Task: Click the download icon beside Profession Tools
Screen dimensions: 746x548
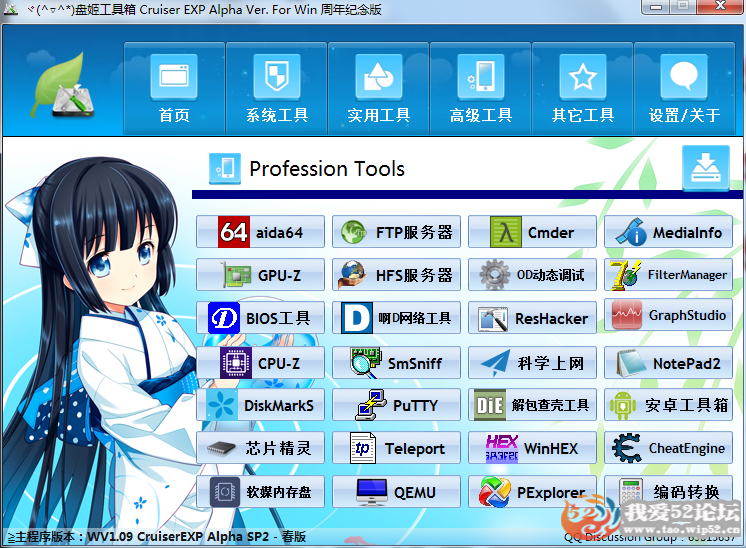Action: (706, 168)
